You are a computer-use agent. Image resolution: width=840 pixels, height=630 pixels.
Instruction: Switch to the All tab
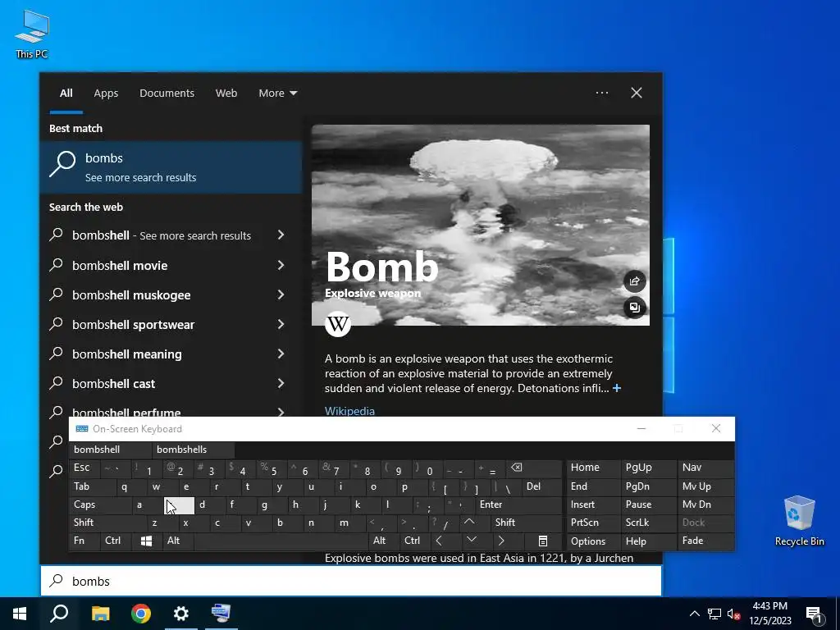coord(66,94)
